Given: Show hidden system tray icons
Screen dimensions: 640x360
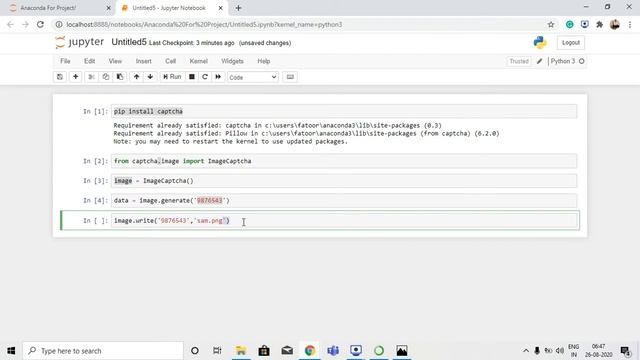Looking at the screenshot, I should pos(526,351).
